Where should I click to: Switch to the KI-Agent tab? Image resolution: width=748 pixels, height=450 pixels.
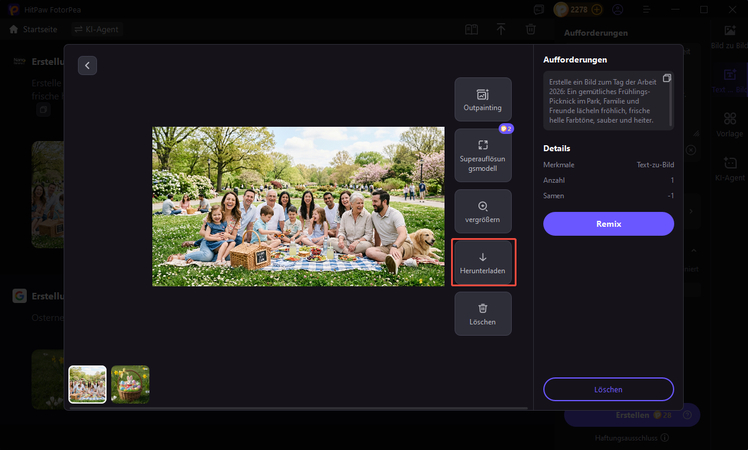(96, 30)
